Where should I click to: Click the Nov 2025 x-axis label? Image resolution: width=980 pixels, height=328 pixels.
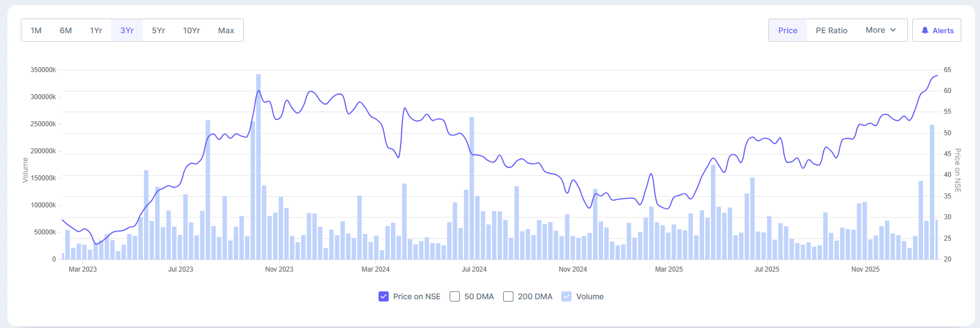[865, 269]
